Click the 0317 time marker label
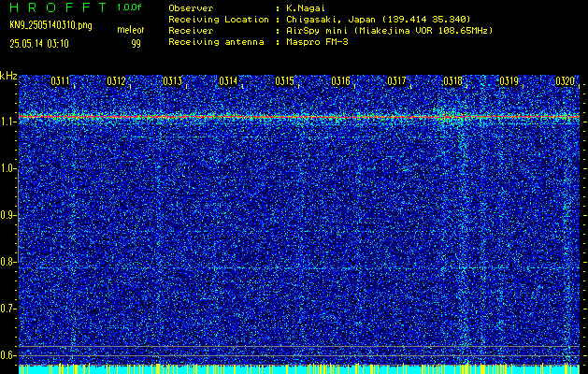Screen dimensions: 588x374 click(396, 81)
